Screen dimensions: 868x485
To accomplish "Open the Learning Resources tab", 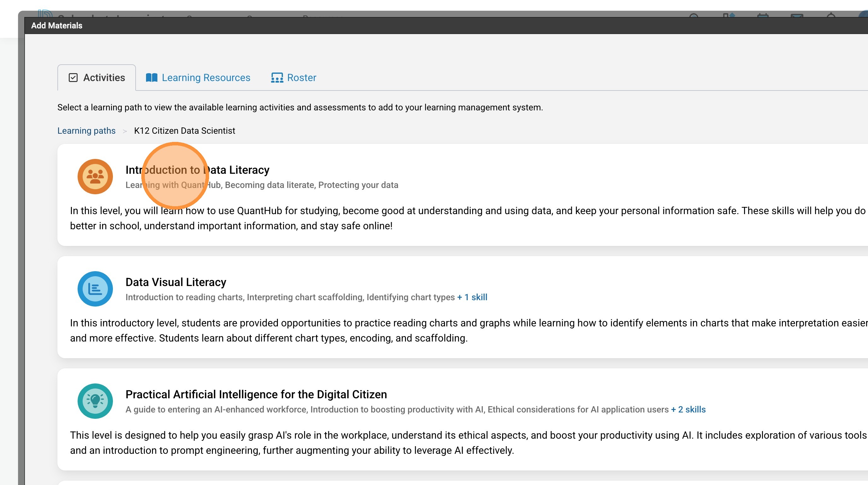I will pos(206,78).
